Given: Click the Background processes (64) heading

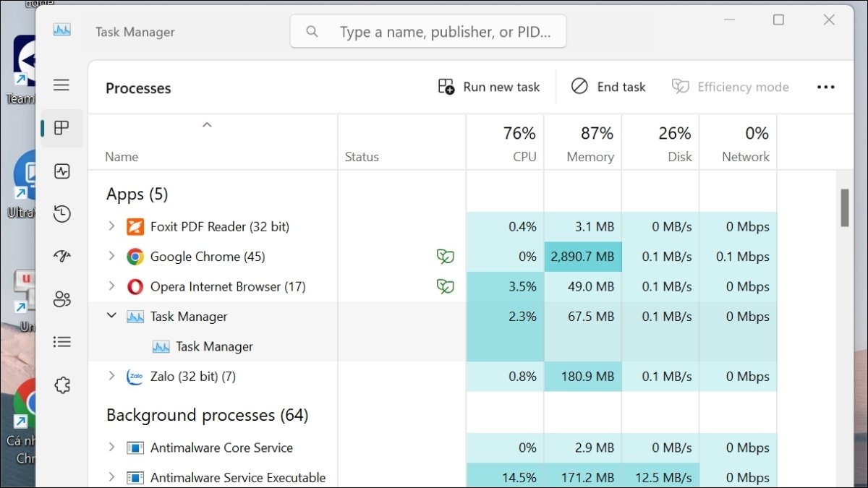Looking at the screenshot, I should [x=208, y=416].
